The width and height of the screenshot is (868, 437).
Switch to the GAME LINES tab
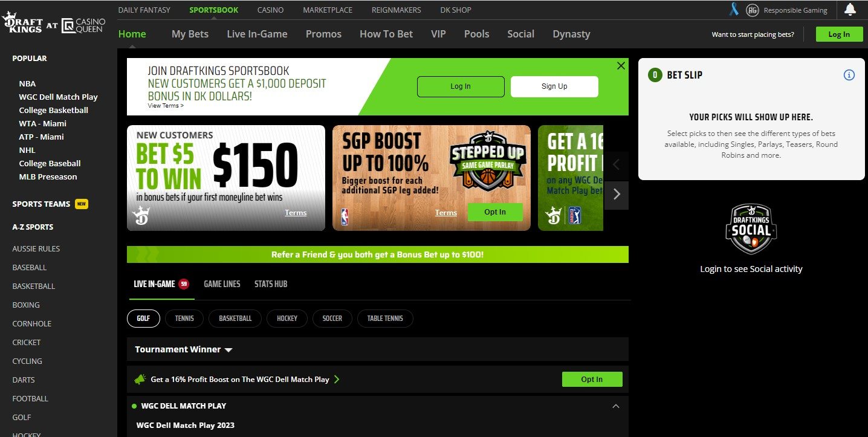click(222, 283)
